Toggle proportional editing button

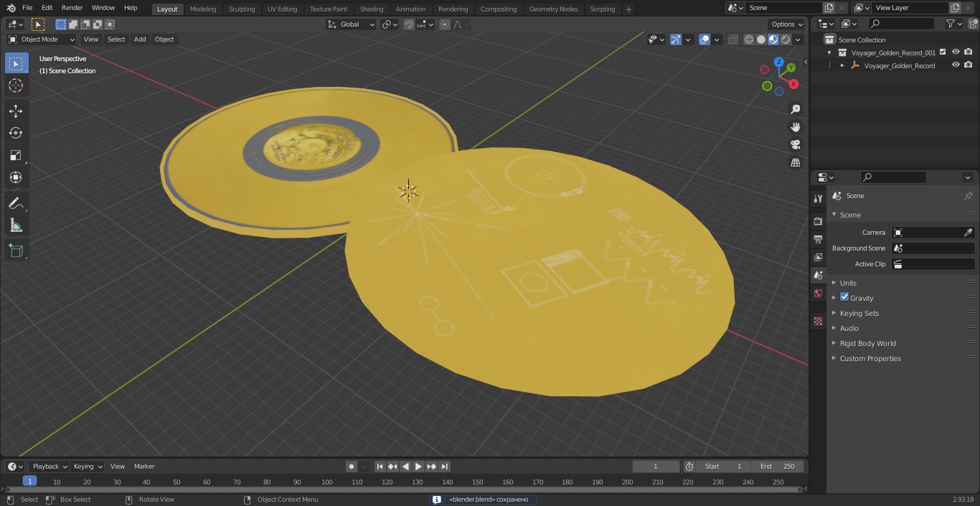point(445,24)
